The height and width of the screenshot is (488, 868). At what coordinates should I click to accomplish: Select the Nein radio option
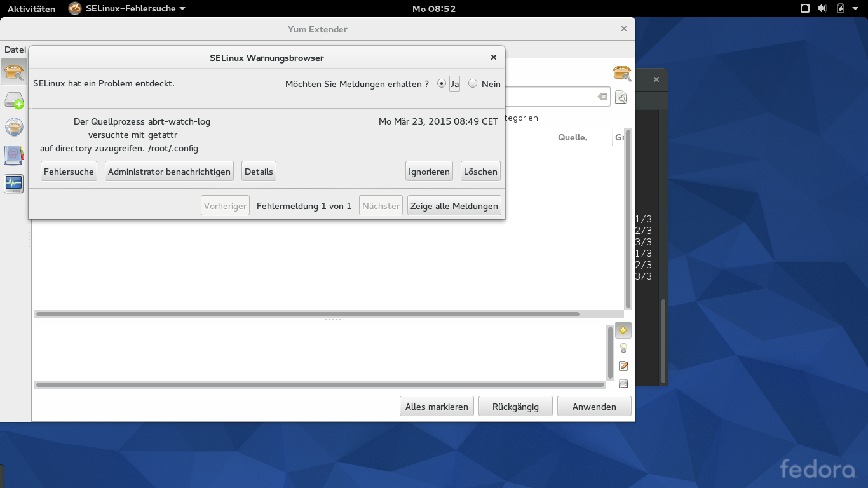[473, 84]
